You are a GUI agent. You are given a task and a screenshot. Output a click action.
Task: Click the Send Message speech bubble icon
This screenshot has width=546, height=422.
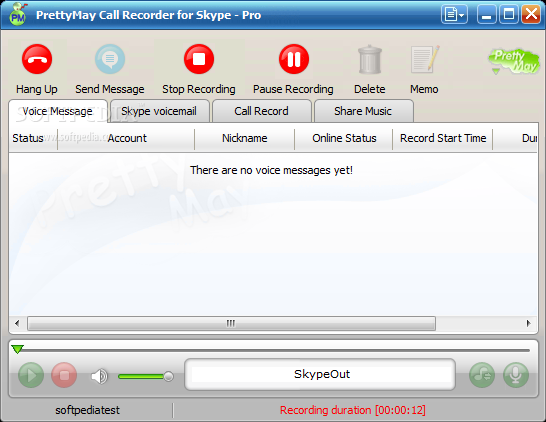pyautogui.click(x=110, y=59)
